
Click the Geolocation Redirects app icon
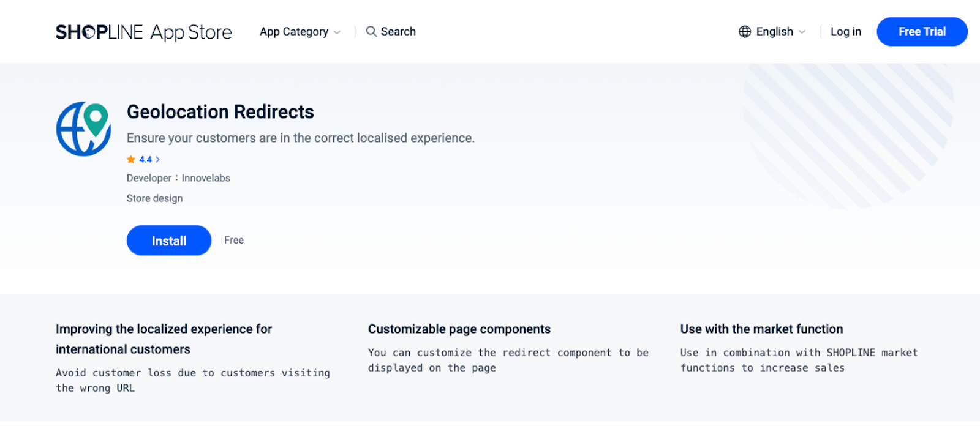(84, 129)
